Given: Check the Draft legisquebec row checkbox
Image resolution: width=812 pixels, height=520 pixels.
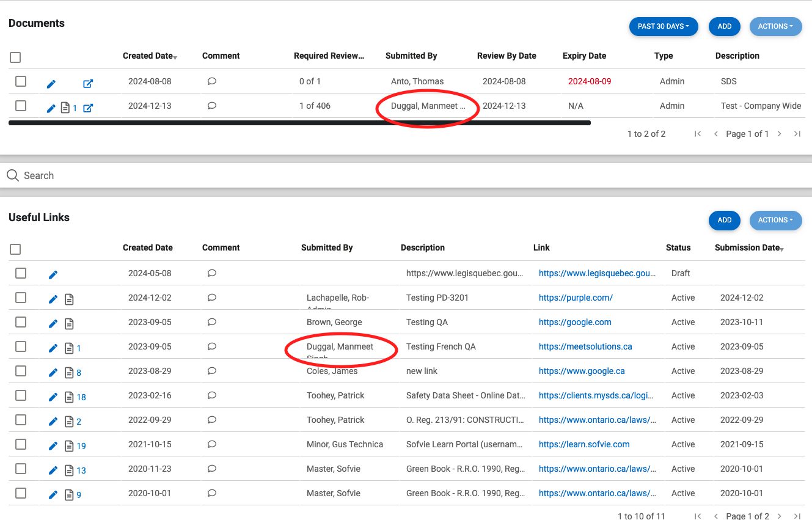Looking at the screenshot, I should pyautogui.click(x=21, y=273).
